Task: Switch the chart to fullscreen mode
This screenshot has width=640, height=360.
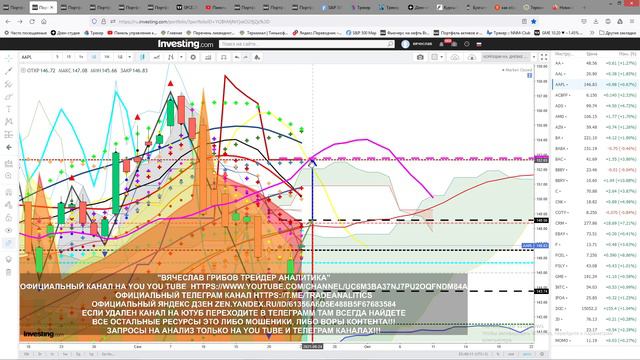Action: click(x=544, y=57)
